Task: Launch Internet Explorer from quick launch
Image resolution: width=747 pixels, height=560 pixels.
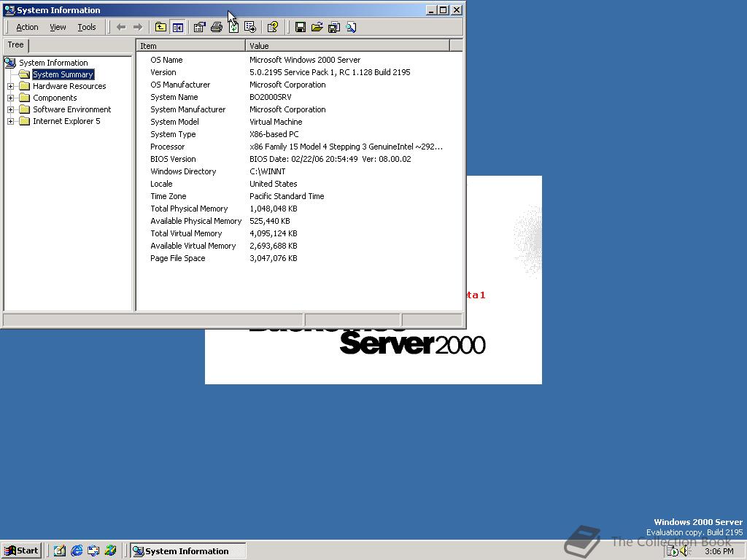Action: (x=76, y=551)
